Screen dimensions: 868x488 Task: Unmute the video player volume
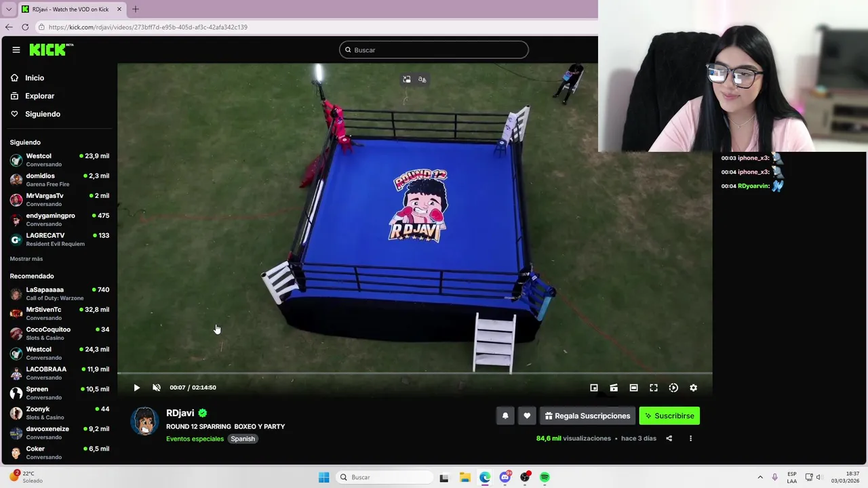tap(157, 388)
